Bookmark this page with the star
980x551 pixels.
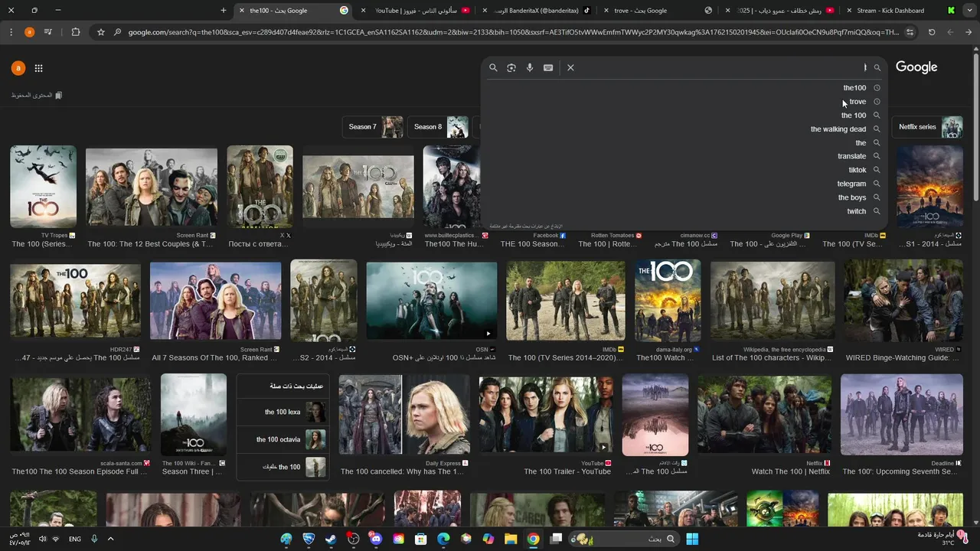coord(100,32)
